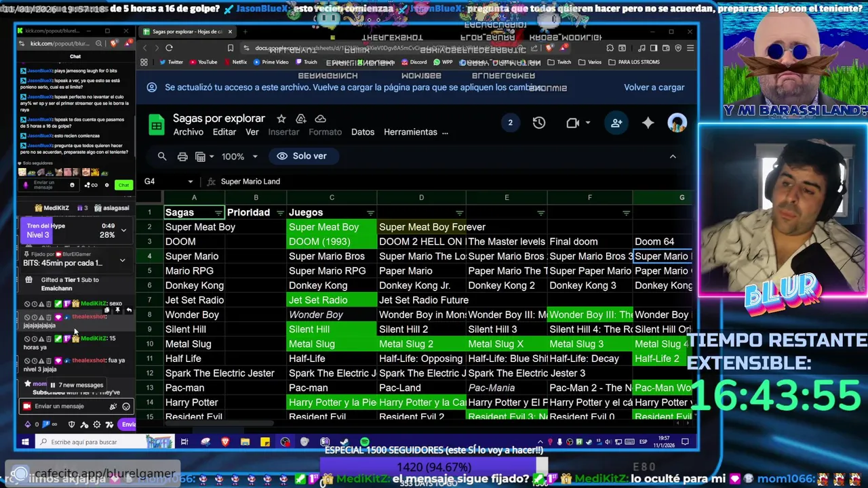Image resolution: width=868 pixels, height=488 pixels.
Task: Ban MediKitZ using icon beside 'sexo' message
Action: pyautogui.click(x=27, y=304)
